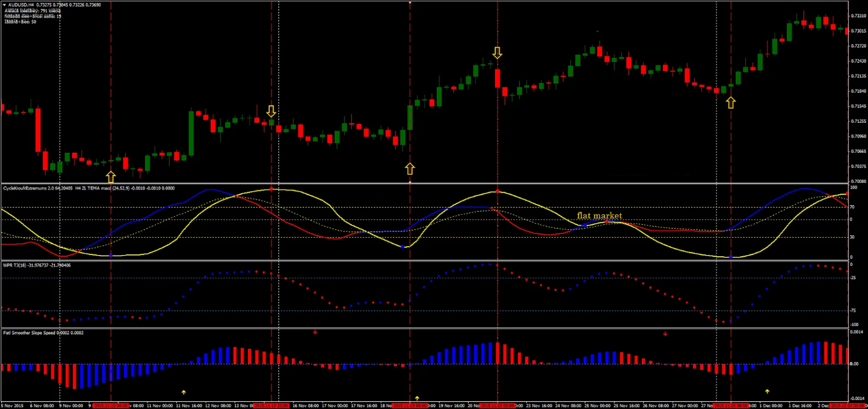The width and height of the screenshot is (868, 409).
Task: Click red dot atop yellow cycle line at 13 Nov
Action: pos(272,189)
